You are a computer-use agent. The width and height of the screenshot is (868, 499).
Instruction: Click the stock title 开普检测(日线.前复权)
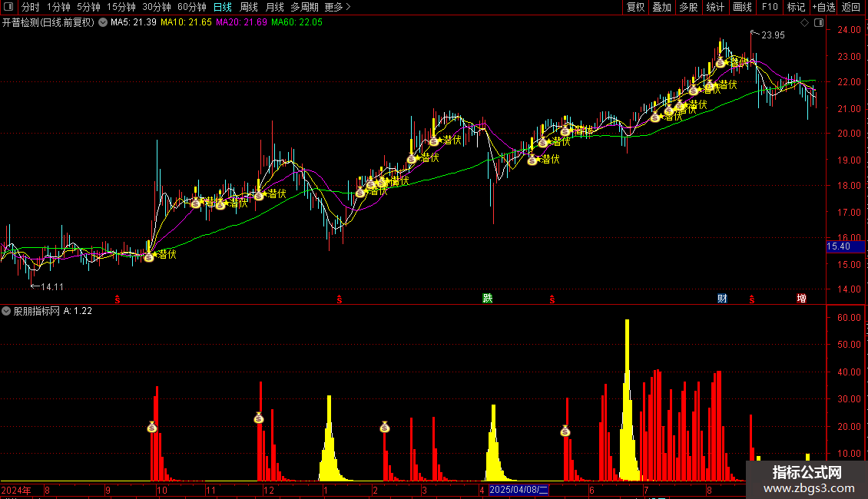pos(48,22)
